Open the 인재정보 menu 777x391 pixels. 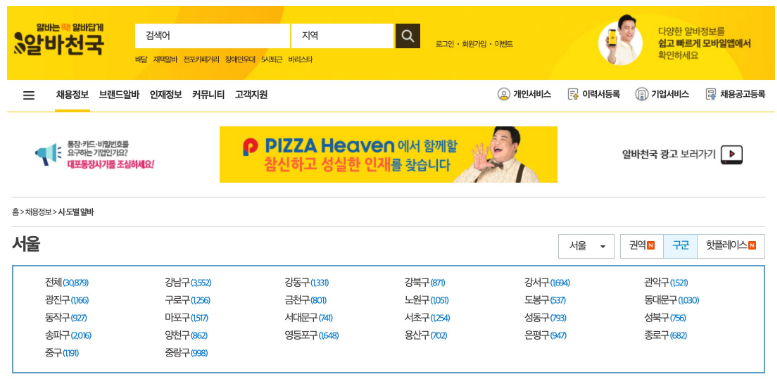166,95
